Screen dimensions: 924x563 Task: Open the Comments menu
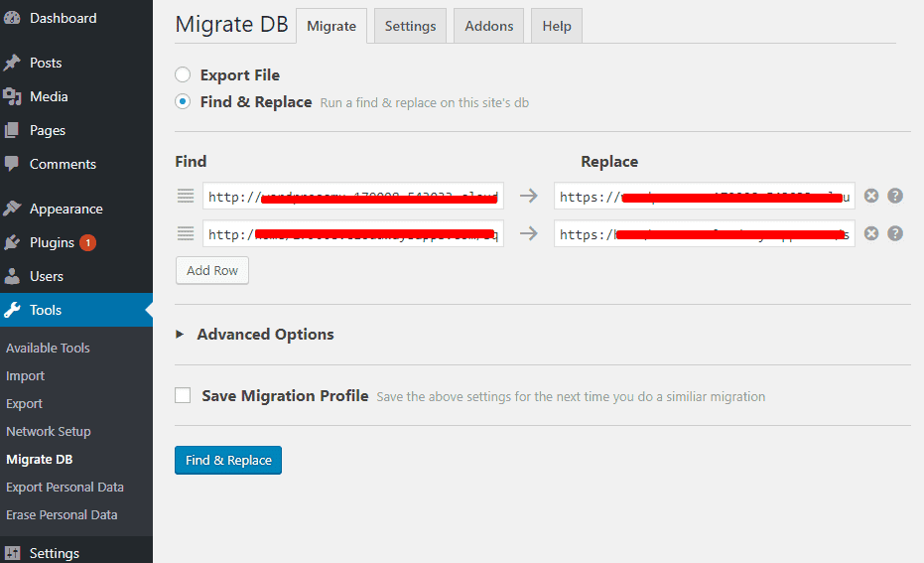[x=76, y=164]
